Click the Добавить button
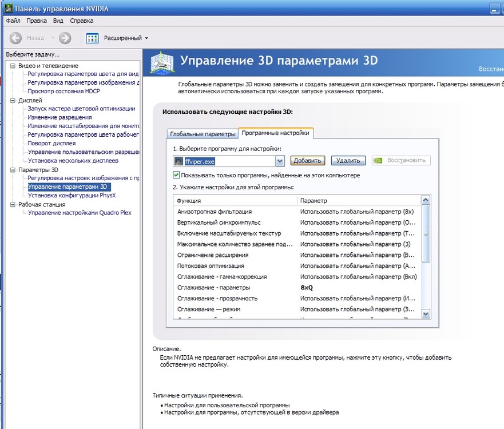 click(308, 161)
